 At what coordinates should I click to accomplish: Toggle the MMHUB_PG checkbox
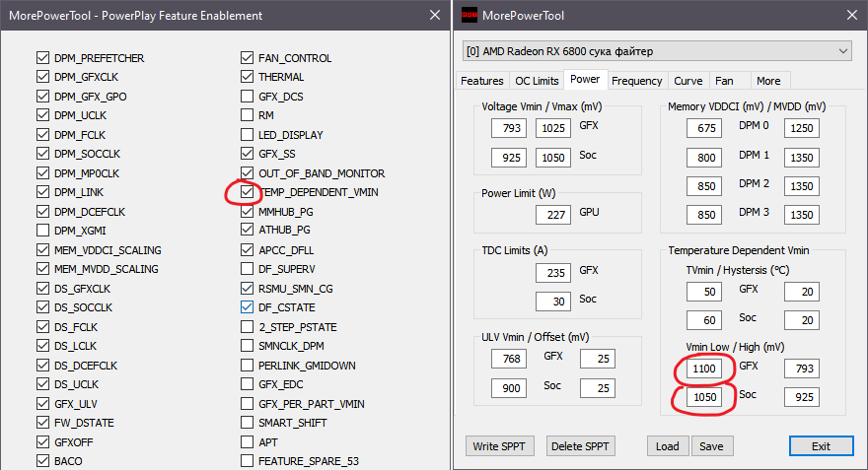(247, 211)
